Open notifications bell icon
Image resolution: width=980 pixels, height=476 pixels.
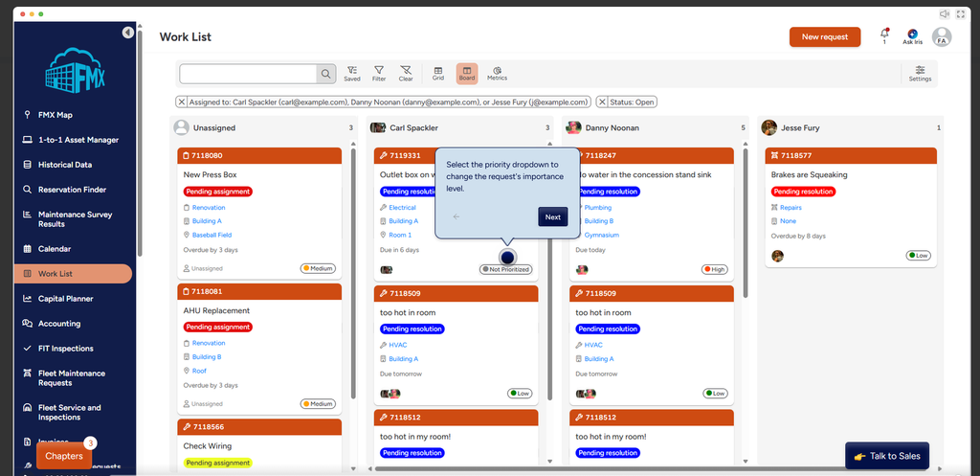[x=884, y=35]
